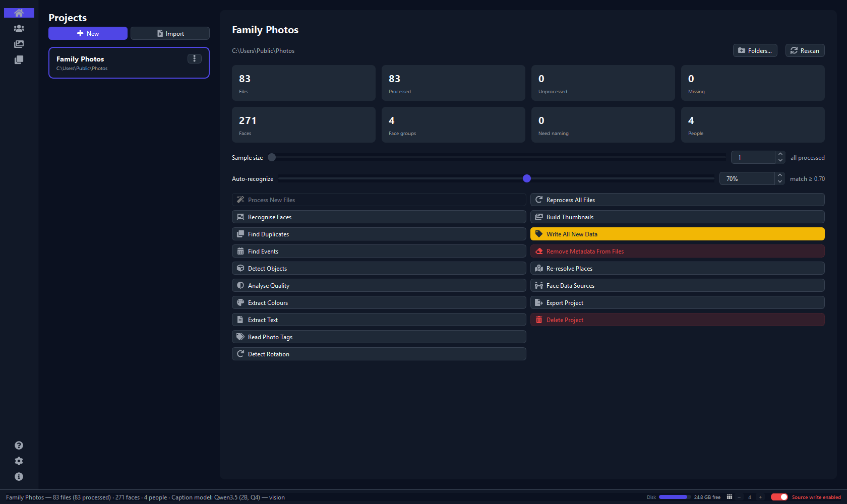
Task: Start Extract Text
Action: point(379,320)
